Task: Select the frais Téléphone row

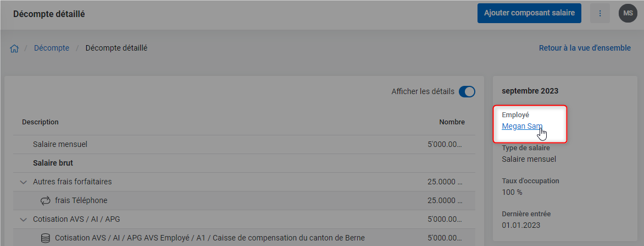Action: [244, 201]
